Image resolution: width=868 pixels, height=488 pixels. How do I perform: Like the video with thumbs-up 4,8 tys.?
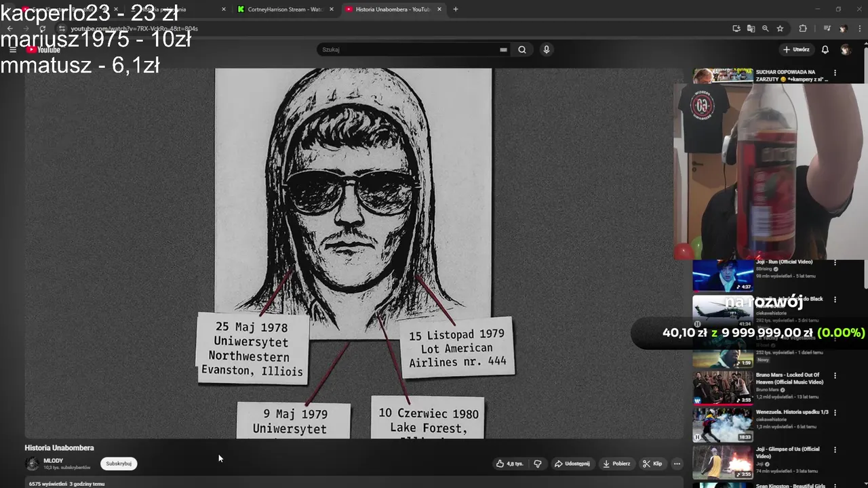pyautogui.click(x=510, y=464)
